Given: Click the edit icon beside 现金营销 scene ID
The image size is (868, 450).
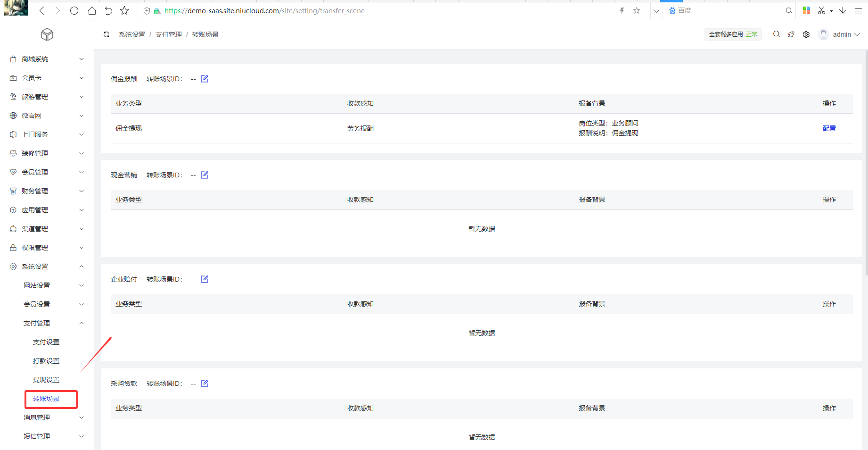Looking at the screenshot, I should pos(205,175).
